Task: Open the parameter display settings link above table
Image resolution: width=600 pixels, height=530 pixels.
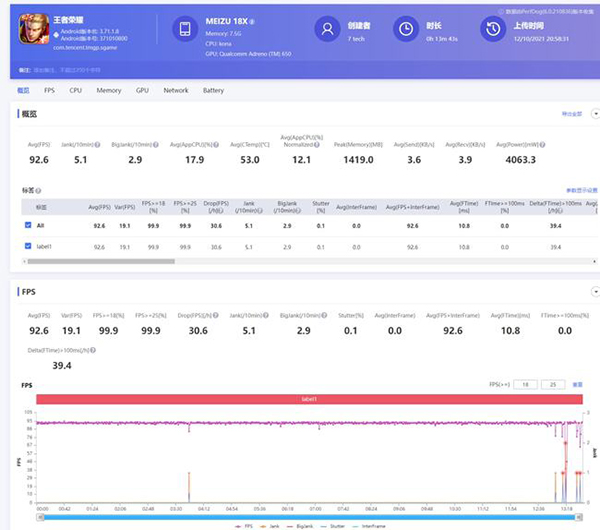Action: coord(580,189)
